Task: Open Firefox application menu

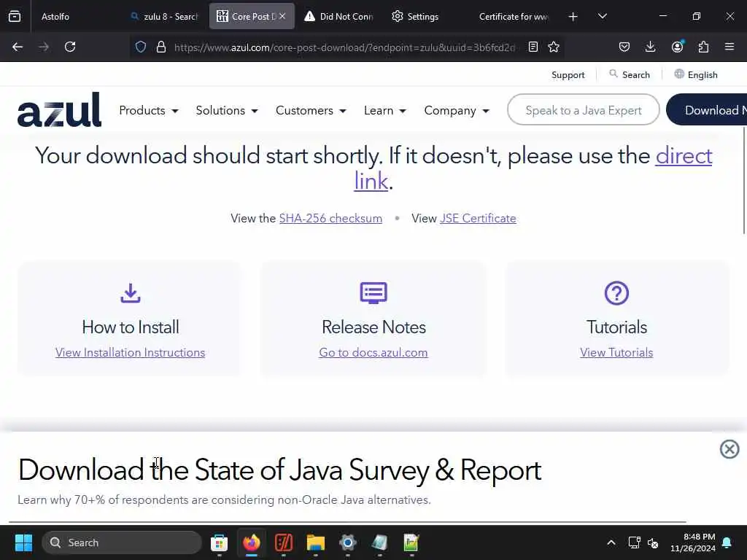Action: click(x=729, y=47)
